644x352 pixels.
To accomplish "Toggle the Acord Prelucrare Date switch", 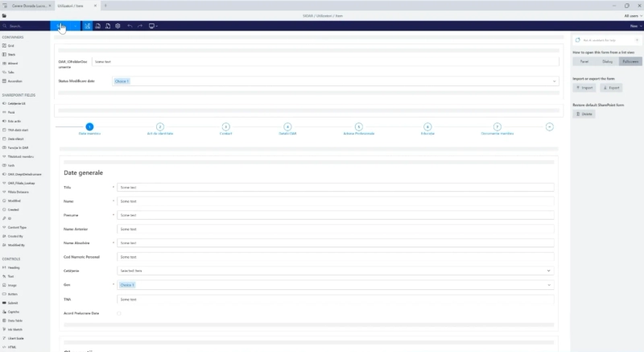I will (118, 313).
